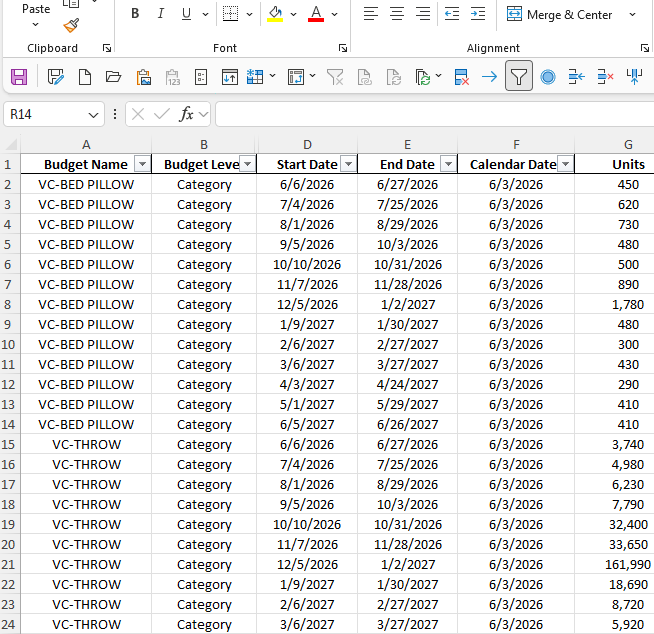
Task: Create a new blank file icon
Action: (x=85, y=77)
